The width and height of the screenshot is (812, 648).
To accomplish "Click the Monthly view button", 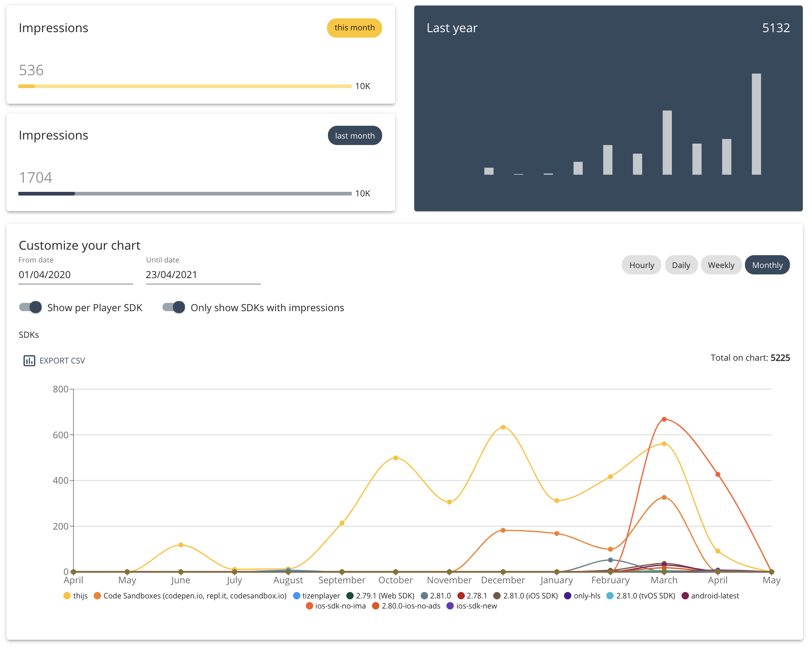I will click(767, 265).
